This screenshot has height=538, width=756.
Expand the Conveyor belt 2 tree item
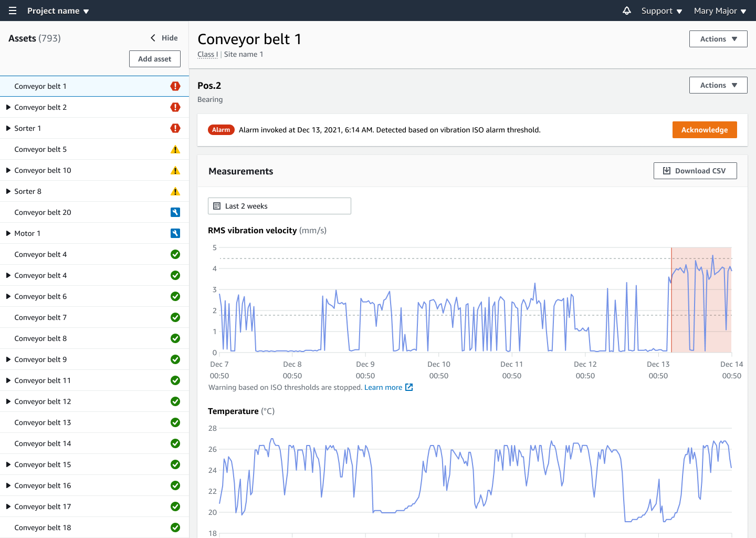tap(7, 107)
